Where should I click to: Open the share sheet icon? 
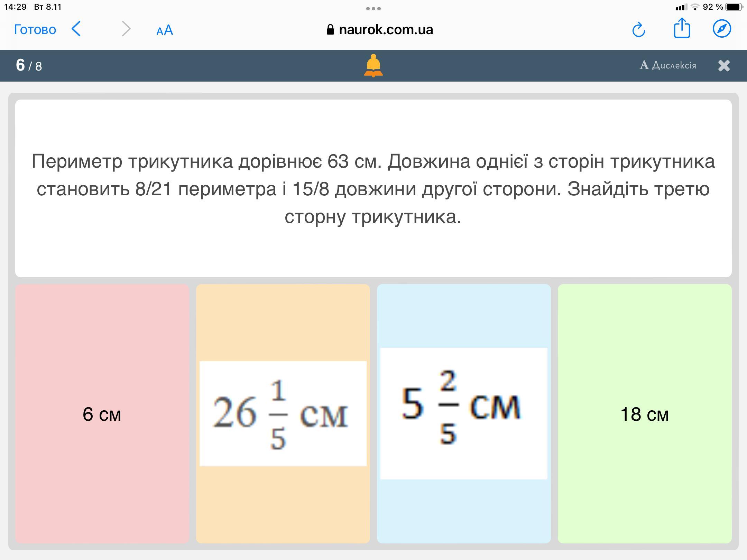pyautogui.click(x=682, y=28)
